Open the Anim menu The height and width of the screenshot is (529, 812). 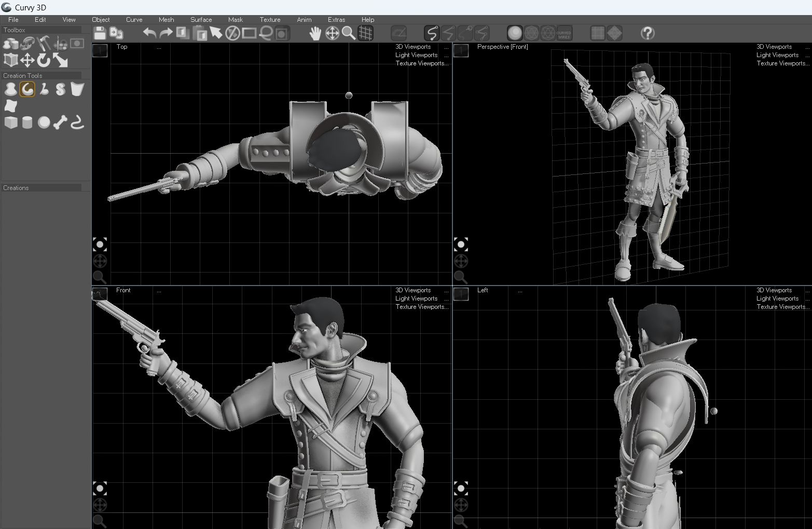pyautogui.click(x=304, y=20)
